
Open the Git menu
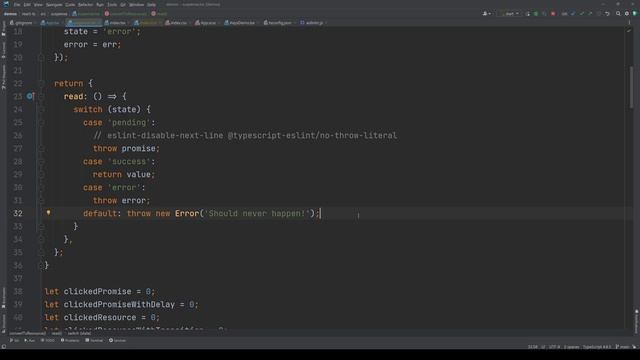123,4
